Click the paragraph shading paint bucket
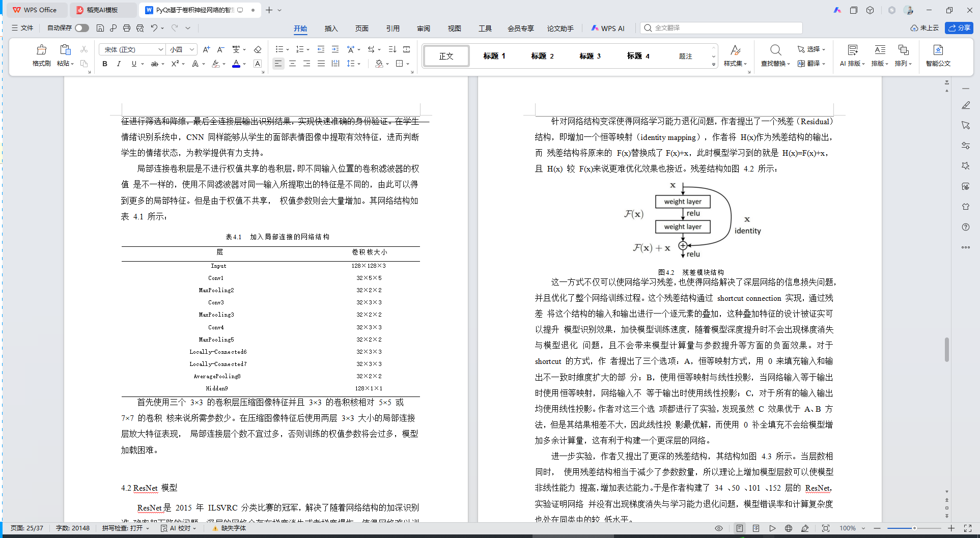Image resolution: width=980 pixels, height=538 pixels. 379,64
